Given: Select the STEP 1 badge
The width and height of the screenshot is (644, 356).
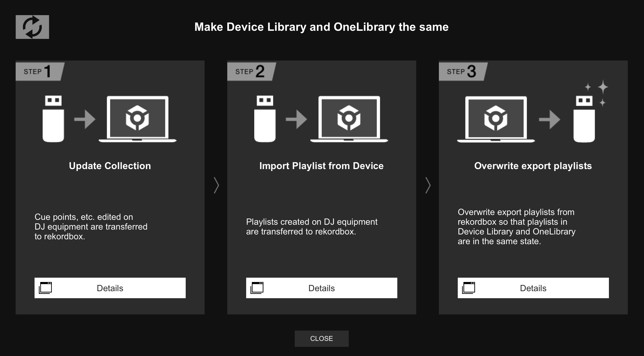Looking at the screenshot, I should [x=38, y=72].
